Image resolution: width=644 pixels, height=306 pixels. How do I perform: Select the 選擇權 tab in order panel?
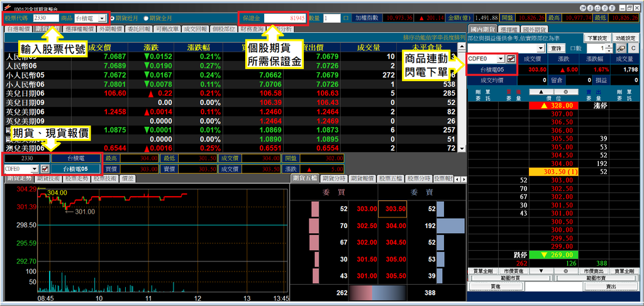pos(509,29)
